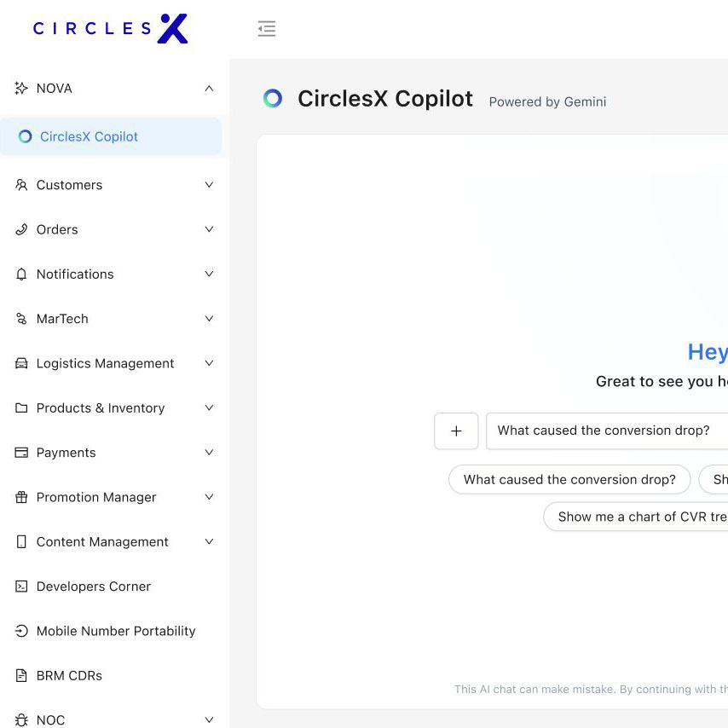Go to BRM CDRs
728x728 pixels.
point(111,675)
